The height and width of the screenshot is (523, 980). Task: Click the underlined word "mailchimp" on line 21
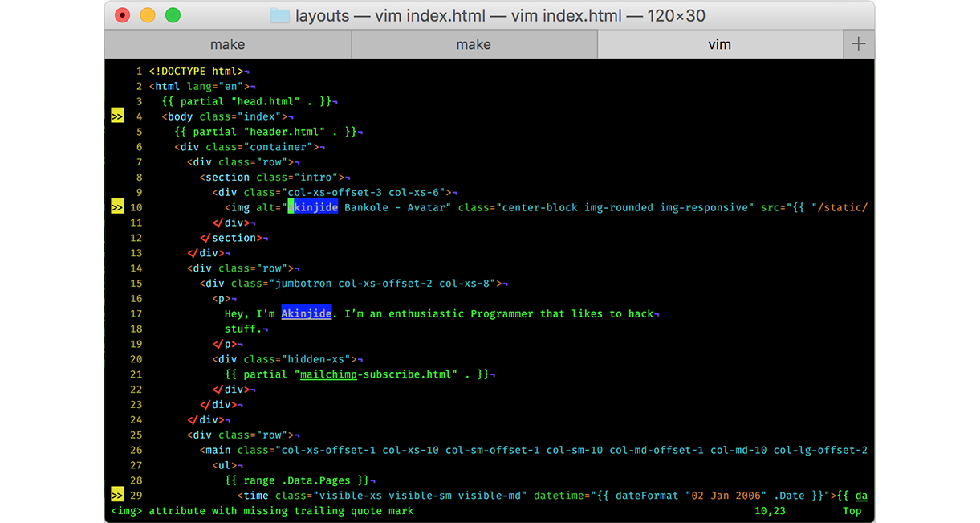click(328, 374)
